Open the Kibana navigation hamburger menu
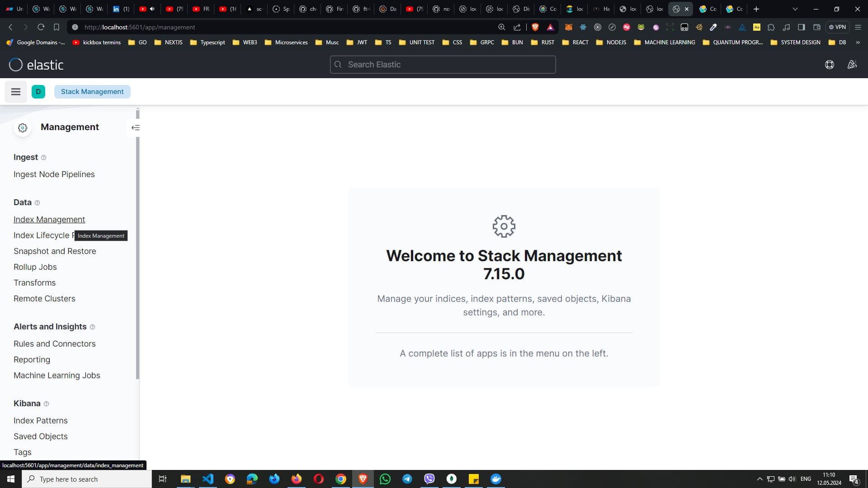The height and width of the screenshot is (488, 868). (x=16, y=91)
